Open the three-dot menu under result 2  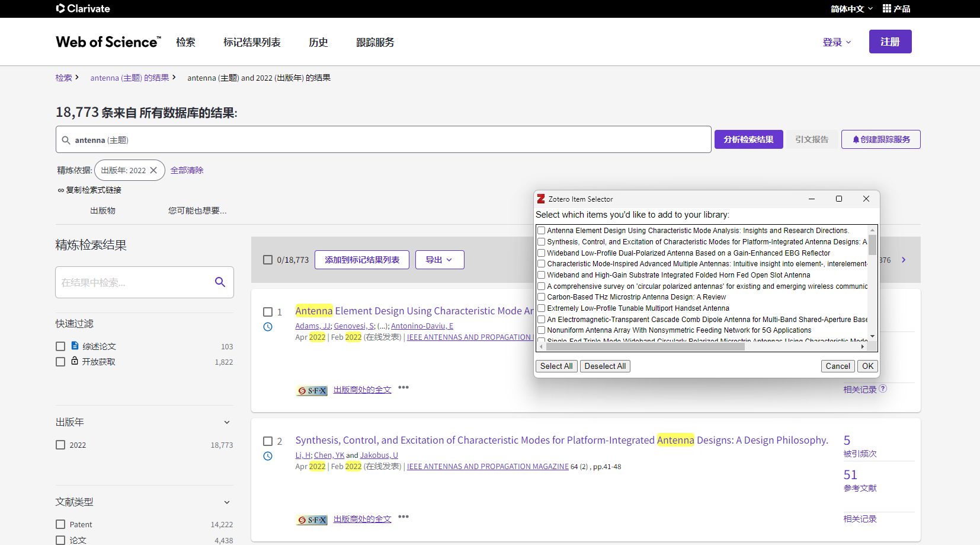[x=403, y=517]
